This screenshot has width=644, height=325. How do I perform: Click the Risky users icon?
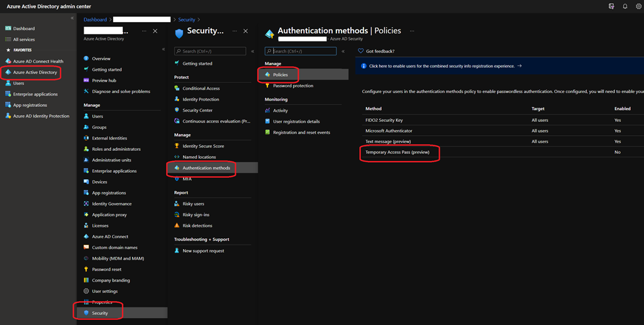pos(177,204)
